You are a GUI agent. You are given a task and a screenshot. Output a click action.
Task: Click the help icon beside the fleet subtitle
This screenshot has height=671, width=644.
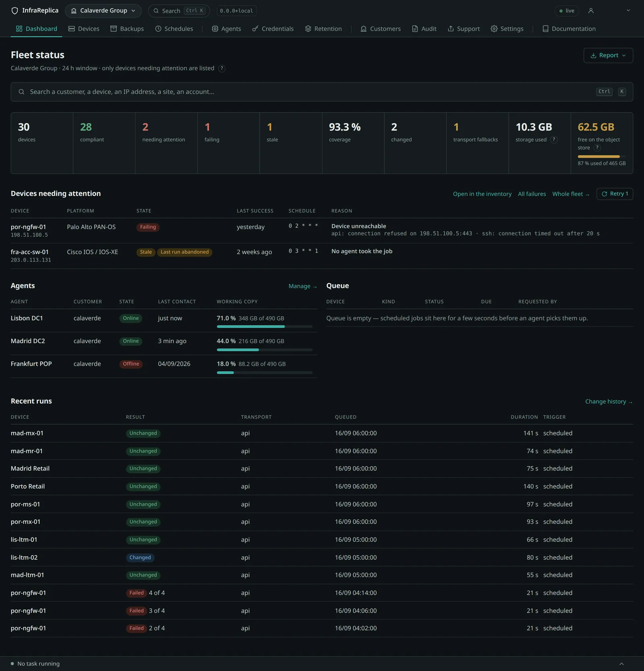click(x=221, y=68)
